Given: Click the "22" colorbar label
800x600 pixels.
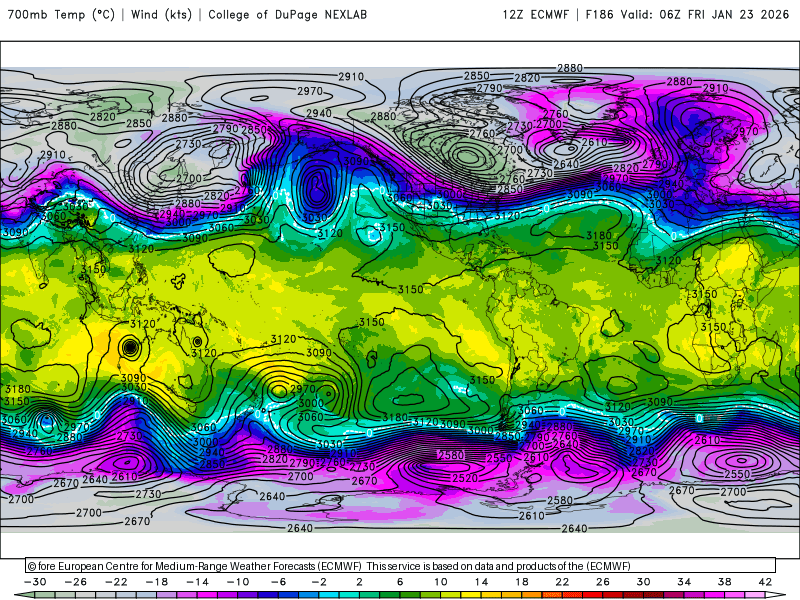Looking at the screenshot, I should point(562,582).
